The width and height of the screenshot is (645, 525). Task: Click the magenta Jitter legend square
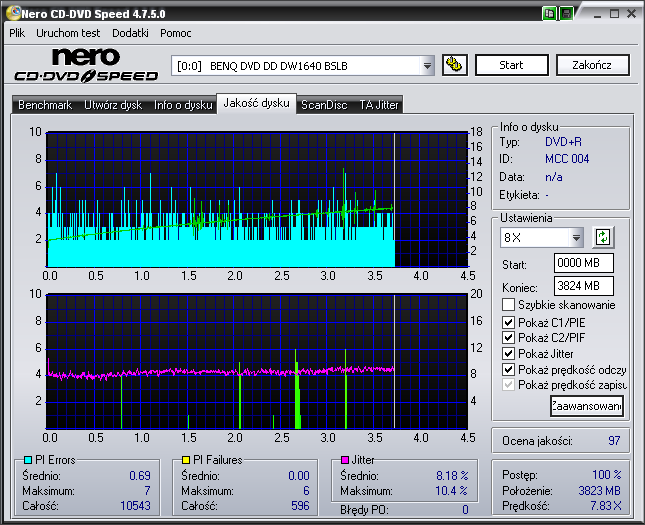343,460
